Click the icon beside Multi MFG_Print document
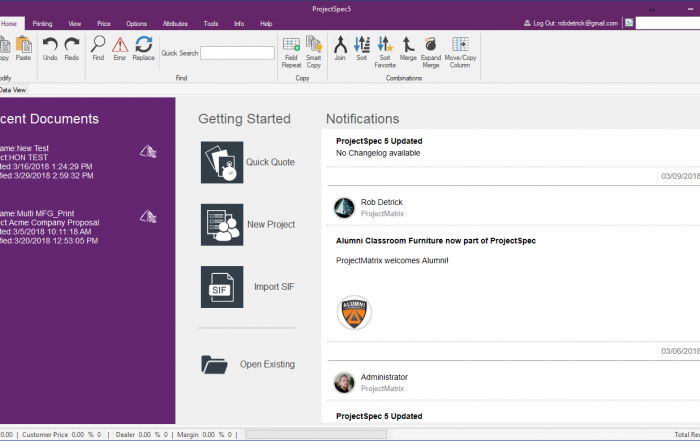700x441 pixels. point(148,216)
